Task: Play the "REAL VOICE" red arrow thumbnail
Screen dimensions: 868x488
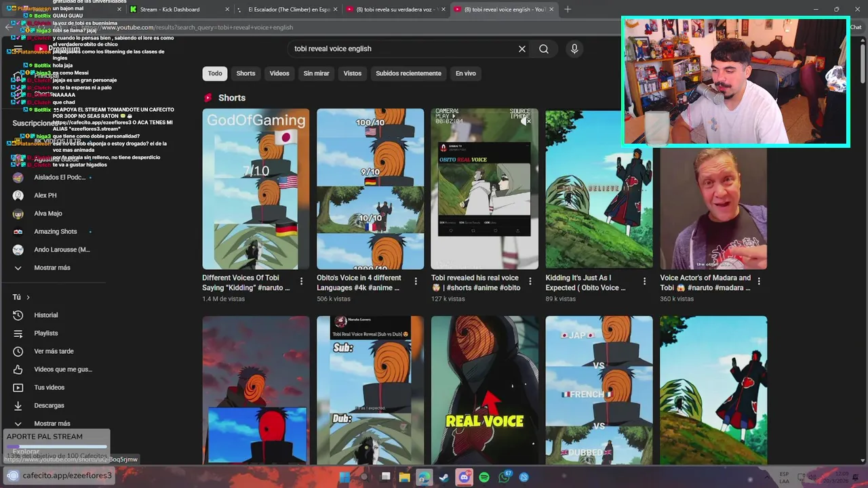Action: [484, 390]
